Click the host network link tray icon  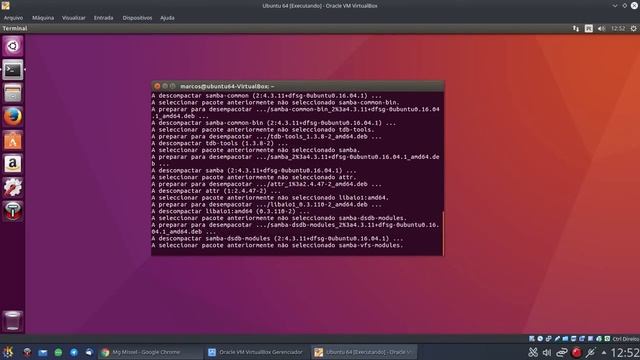point(562,353)
